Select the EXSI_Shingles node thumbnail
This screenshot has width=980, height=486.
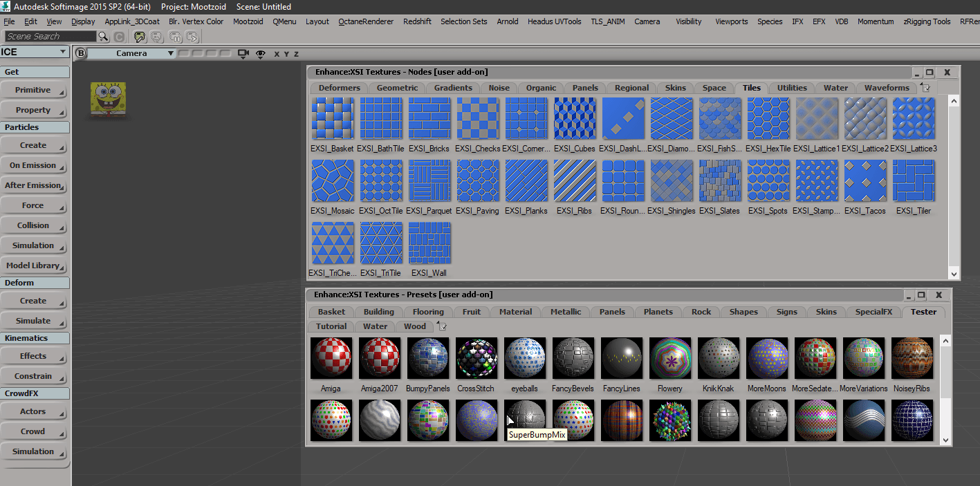coord(672,180)
